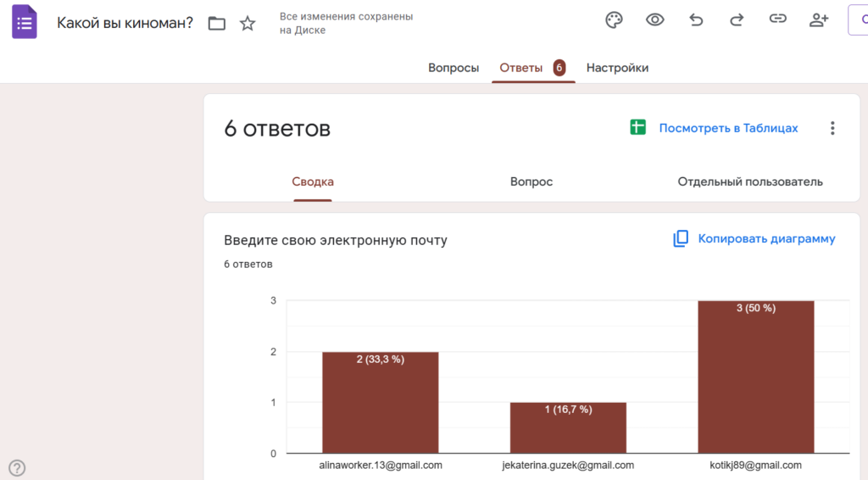Click the question title Введите свою электронную почту
This screenshot has width=868, height=480.
[x=336, y=240]
